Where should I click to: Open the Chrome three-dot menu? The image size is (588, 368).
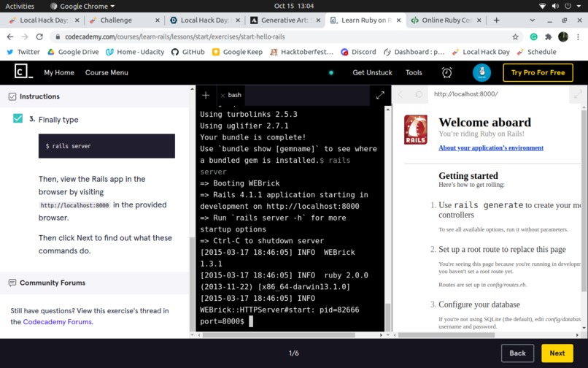[578, 37]
